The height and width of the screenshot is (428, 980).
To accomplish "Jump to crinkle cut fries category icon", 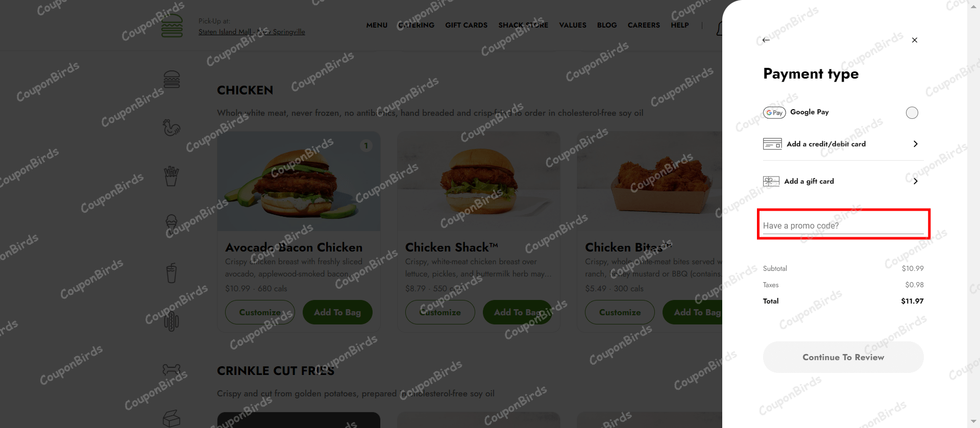I will [171, 176].
